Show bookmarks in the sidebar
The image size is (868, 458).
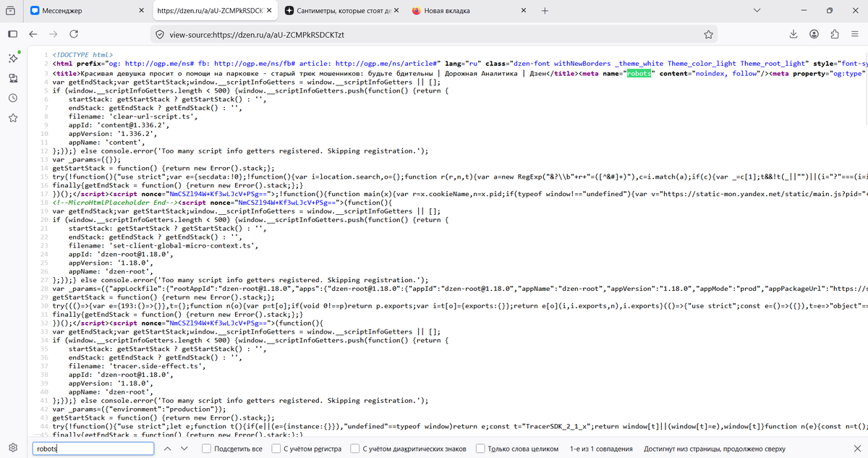tap(13, 118)
